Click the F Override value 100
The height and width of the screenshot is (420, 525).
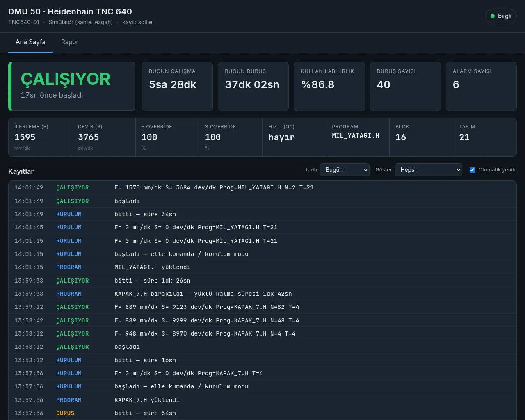pyautogui.click(x=149, y=137)
